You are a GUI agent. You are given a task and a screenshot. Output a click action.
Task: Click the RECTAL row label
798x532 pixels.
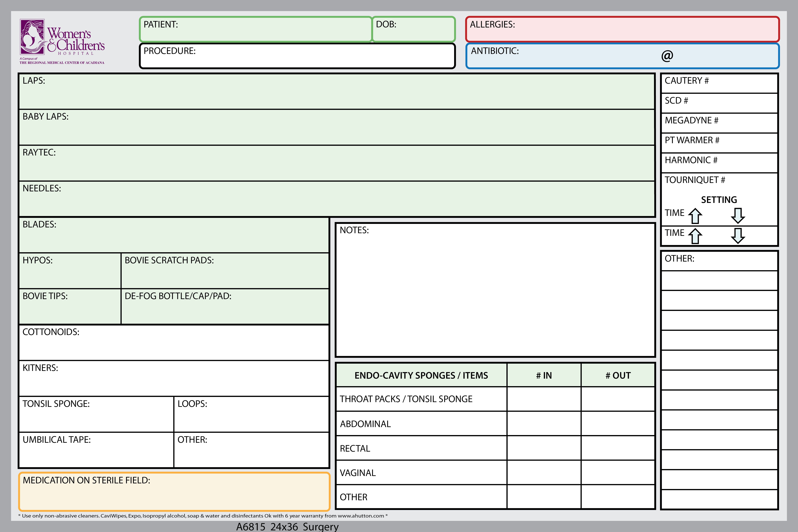click(x=355, y=448)
